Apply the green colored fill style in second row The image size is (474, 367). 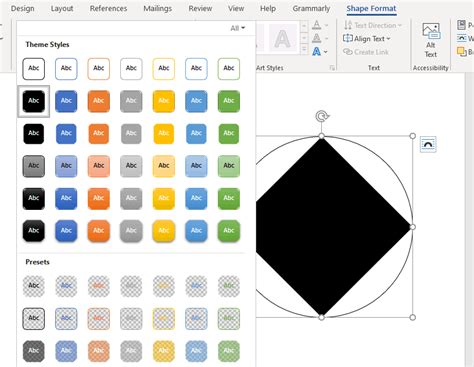click(229, 101)
